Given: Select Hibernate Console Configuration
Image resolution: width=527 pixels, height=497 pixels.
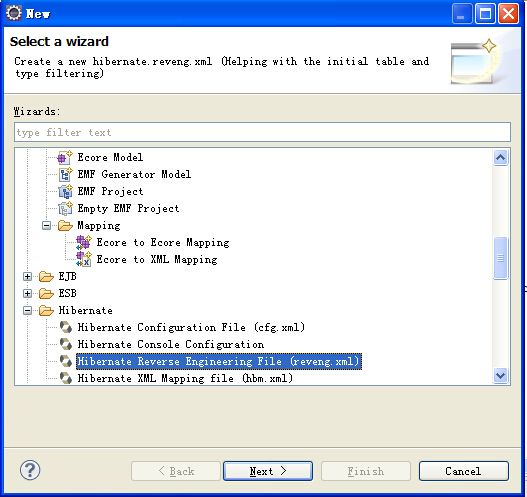Looking at the screenshot, I should pos(171,344).
